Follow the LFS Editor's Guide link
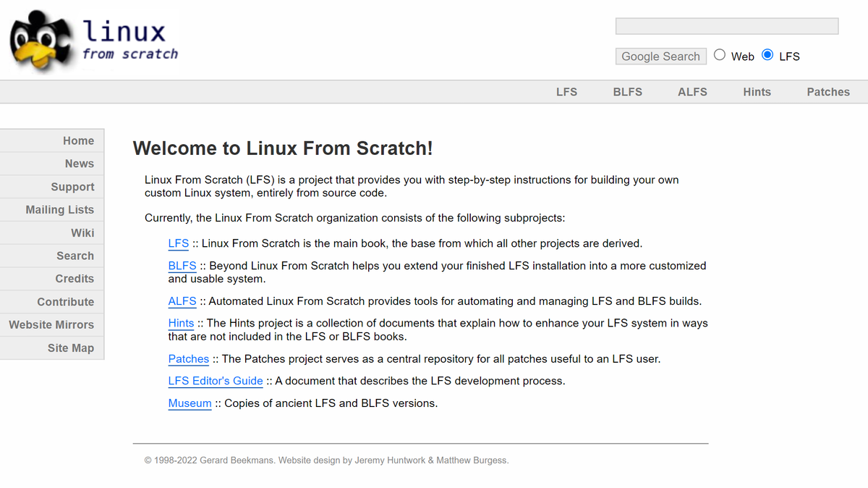Viewport: 868px width, 488px height. point(215,381)
